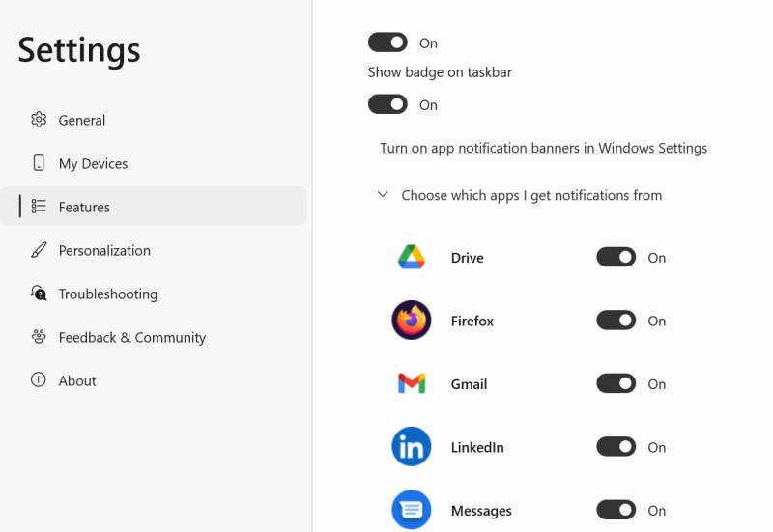773x532 pixels.
Task: Click the Firefox app icon
Action: [x=412, y=321]
